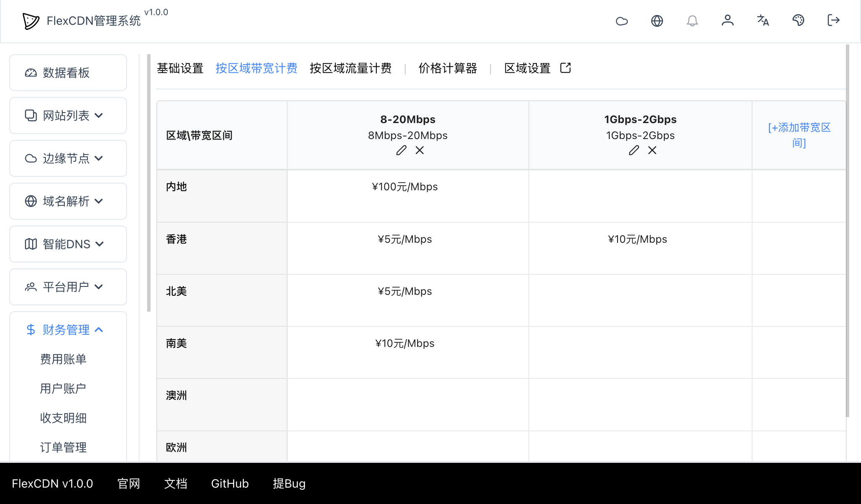Open the theme palette icon
This screenshot has width=861, height=504.
click(x=798, y=21)
